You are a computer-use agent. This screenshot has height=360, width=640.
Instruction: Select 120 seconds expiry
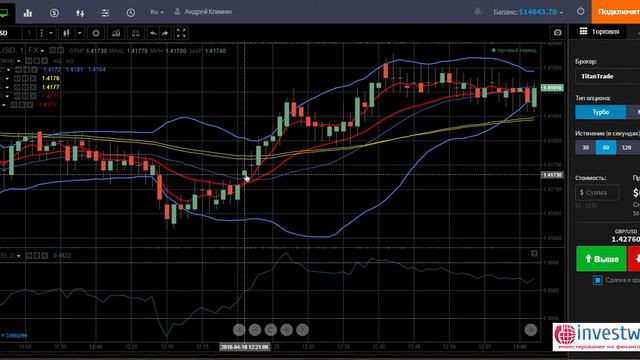[627, 147]
